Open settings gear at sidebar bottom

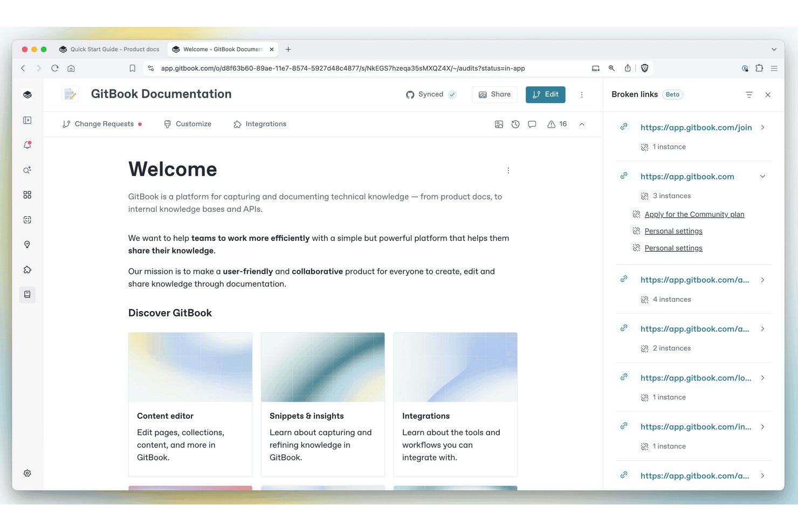[x=27, y=473]
